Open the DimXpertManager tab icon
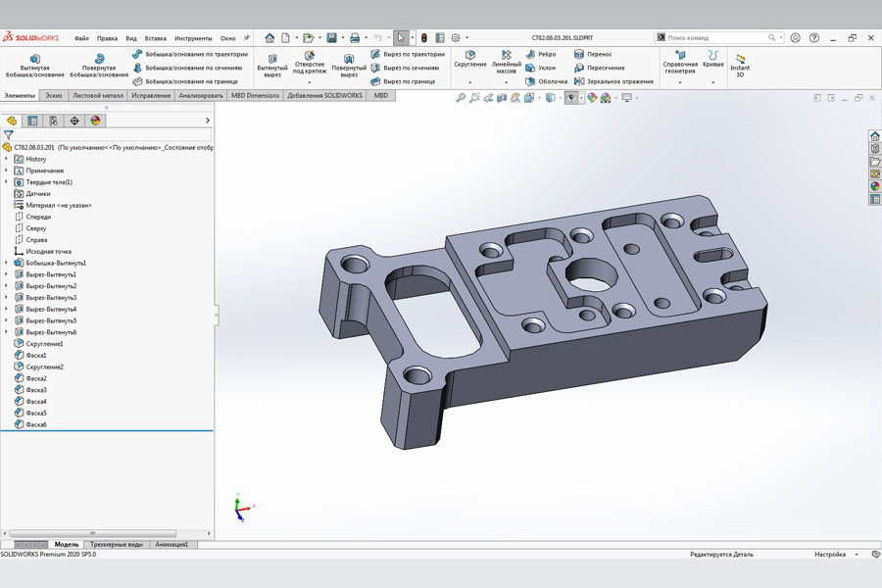The width and height of the screenshot is (882, 588). [x=74, y=121]
